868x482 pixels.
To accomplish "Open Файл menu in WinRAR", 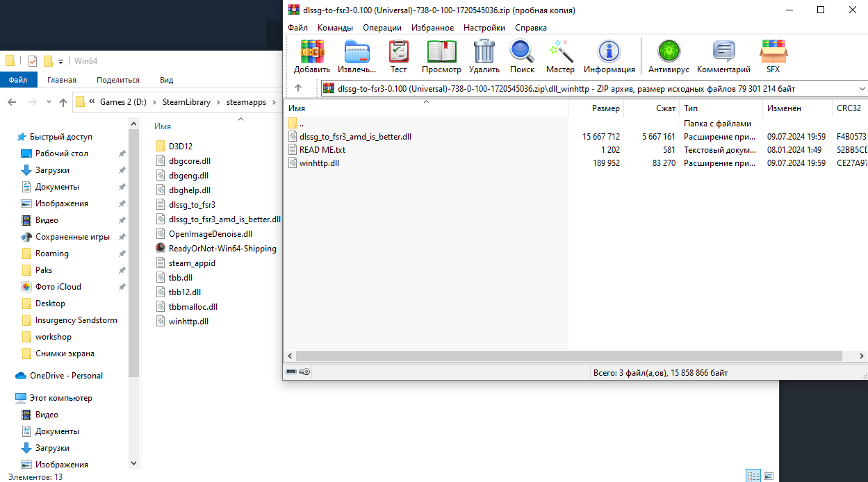I will coord(297,28).
